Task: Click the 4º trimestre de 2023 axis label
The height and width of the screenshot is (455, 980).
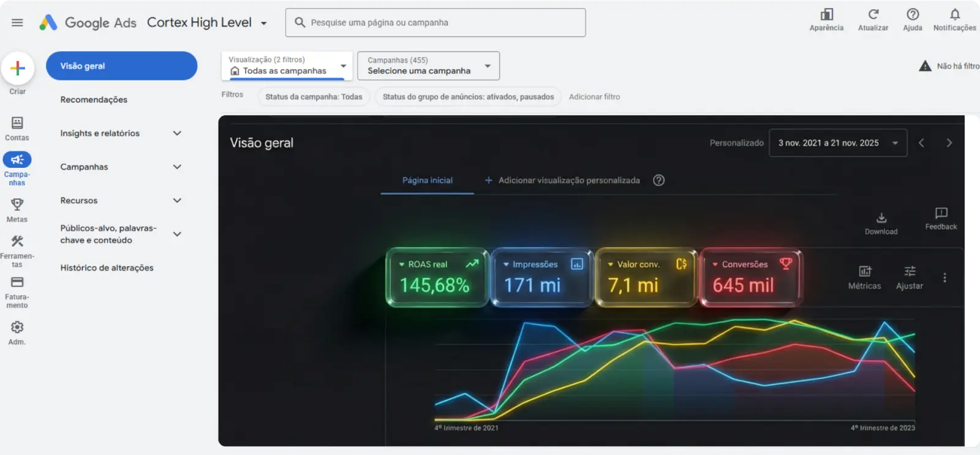Action: pos(883,428)
